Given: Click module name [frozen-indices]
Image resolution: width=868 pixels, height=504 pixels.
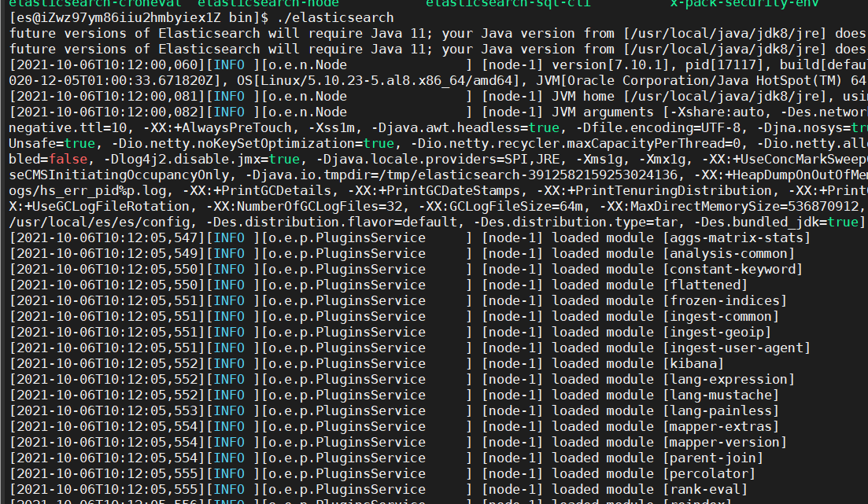Looking at the screenshot, I should coord(726,301).
